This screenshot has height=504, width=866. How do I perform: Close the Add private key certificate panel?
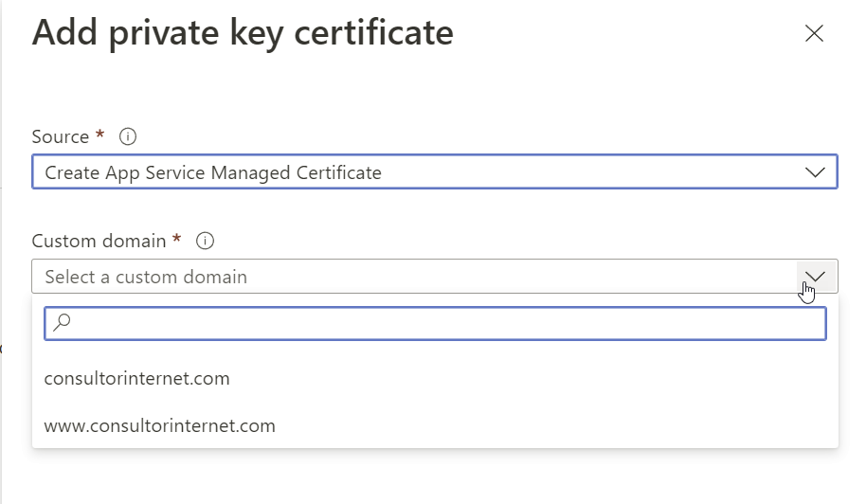point(814,34)
